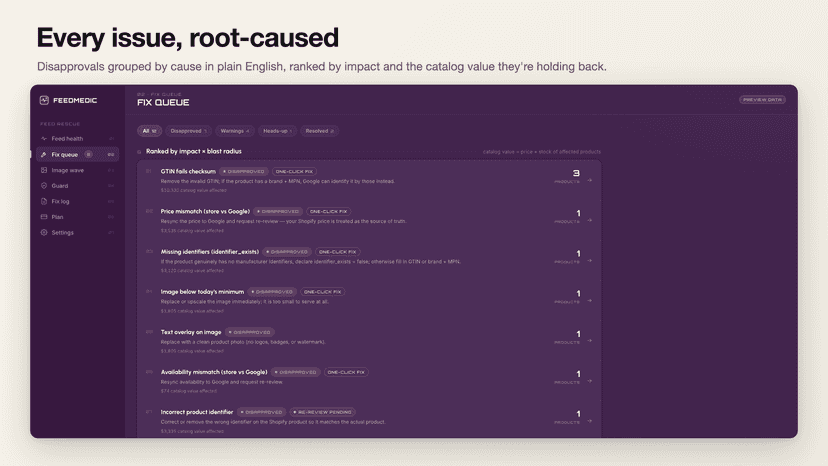Click the Disapproved badge on Price mismatch
The height and width of the screenshot is (466, 828).
[278, 211]
